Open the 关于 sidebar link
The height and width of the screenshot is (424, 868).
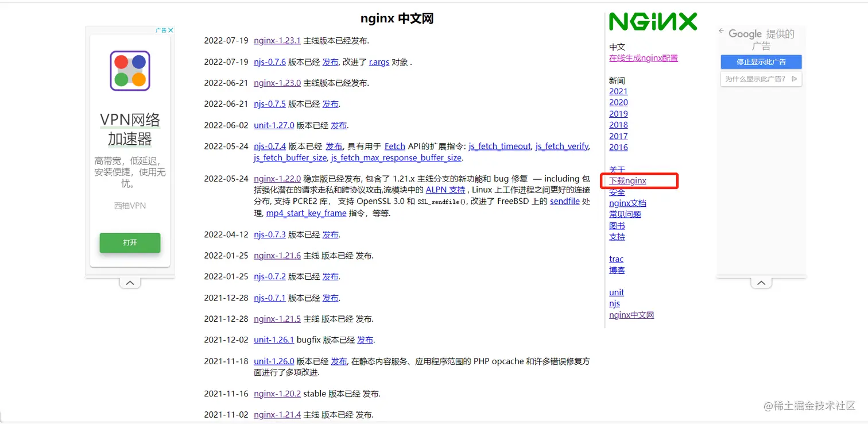click(617, 169)
